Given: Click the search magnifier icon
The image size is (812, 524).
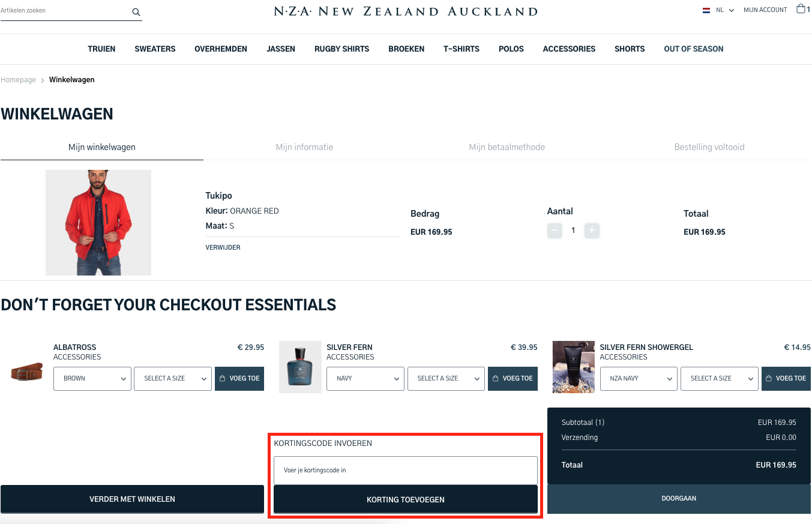Looking at the screenshot, I should point(136,12).
